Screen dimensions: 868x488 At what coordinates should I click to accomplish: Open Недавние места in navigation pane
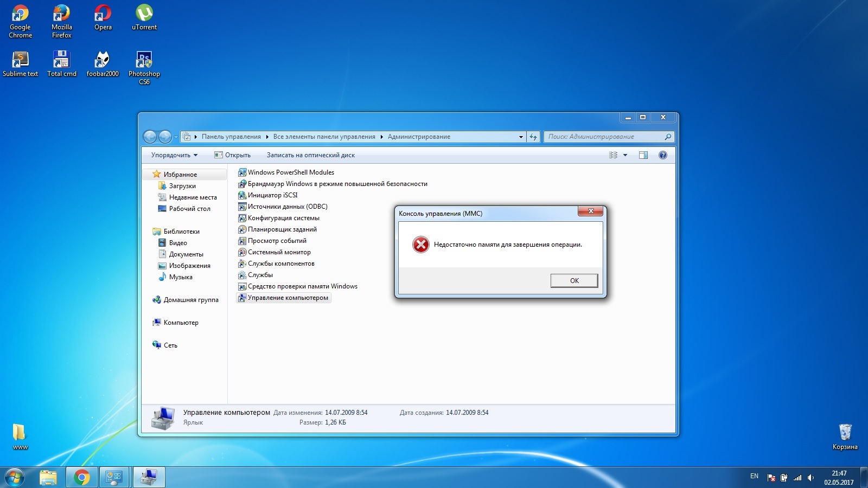(x=193, y=197)
